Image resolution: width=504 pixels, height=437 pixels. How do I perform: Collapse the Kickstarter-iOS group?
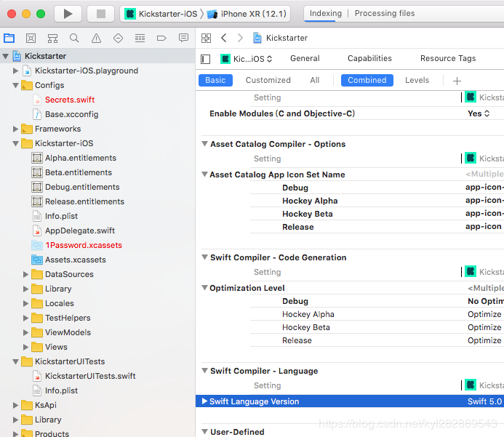pyautogui.click(x=15, y=143)
